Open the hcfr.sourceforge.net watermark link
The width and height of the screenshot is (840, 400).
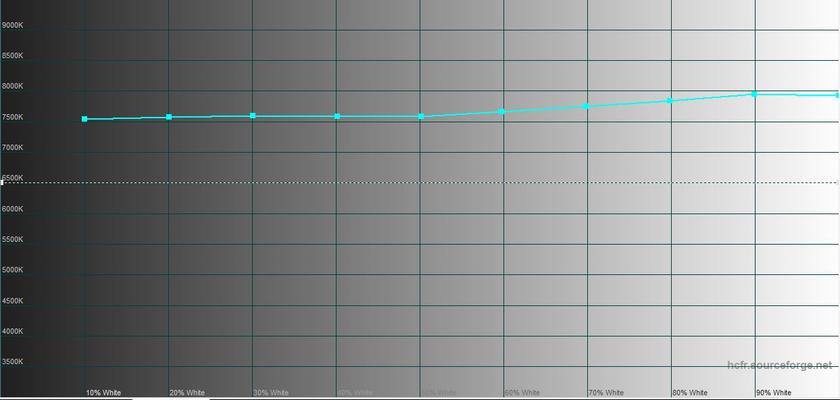click(778, 367)
